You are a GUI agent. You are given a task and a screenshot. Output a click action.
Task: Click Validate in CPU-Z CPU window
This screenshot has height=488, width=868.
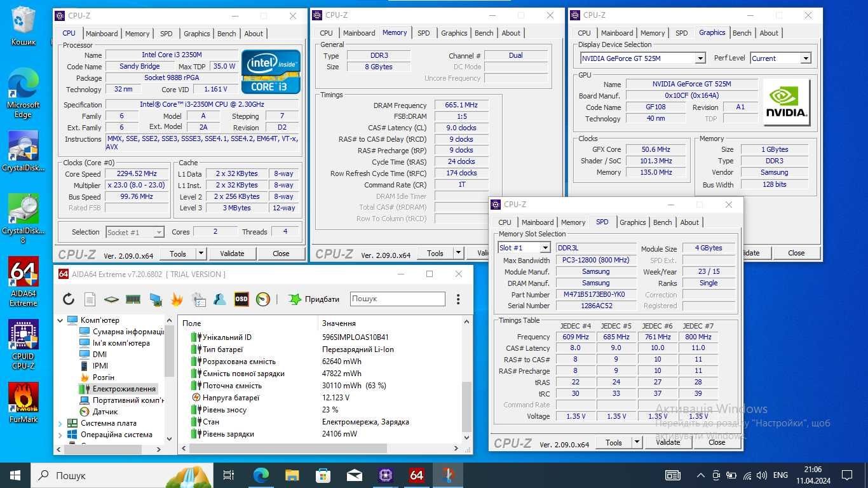232,254
